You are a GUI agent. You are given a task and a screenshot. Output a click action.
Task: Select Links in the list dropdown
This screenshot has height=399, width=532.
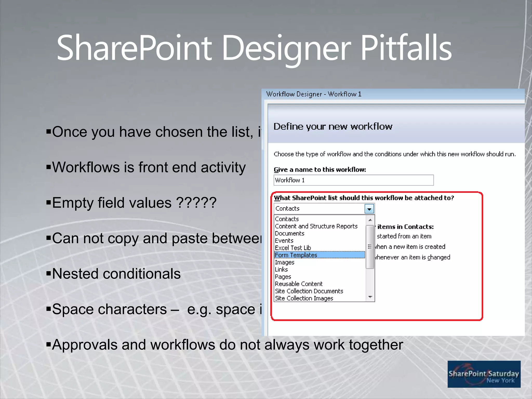click(281, 270)
